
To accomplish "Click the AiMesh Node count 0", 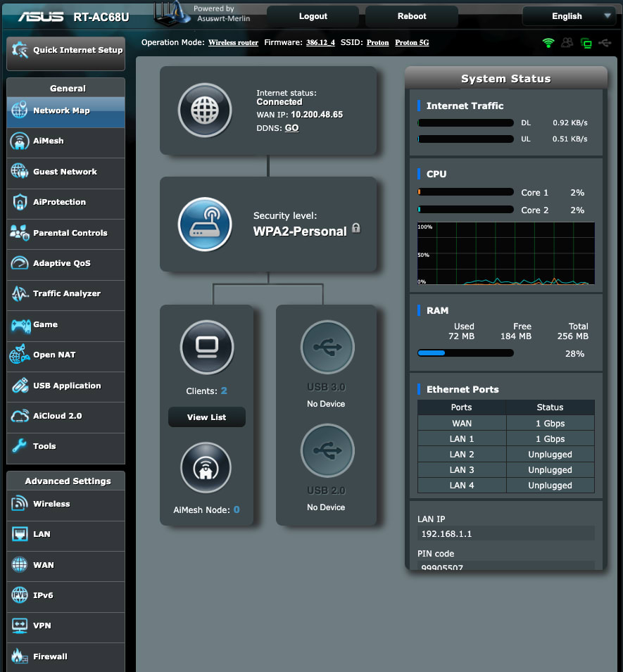I will pos(237,509).
